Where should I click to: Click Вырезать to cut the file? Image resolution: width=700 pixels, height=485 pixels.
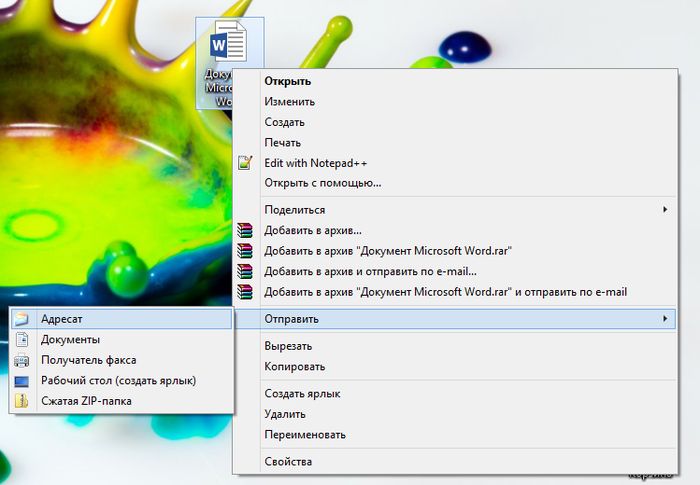pos(288,346)
